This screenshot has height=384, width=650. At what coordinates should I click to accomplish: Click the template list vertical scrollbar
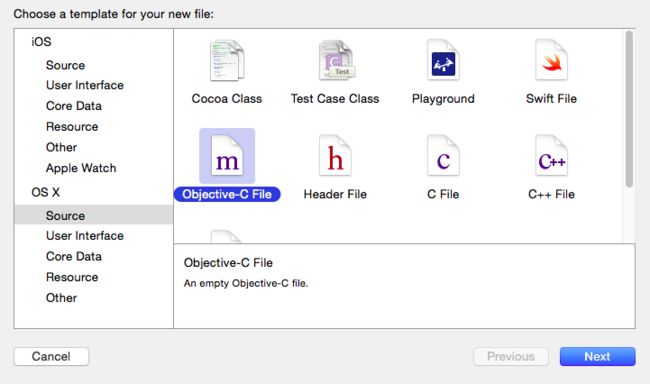point(629,109)
